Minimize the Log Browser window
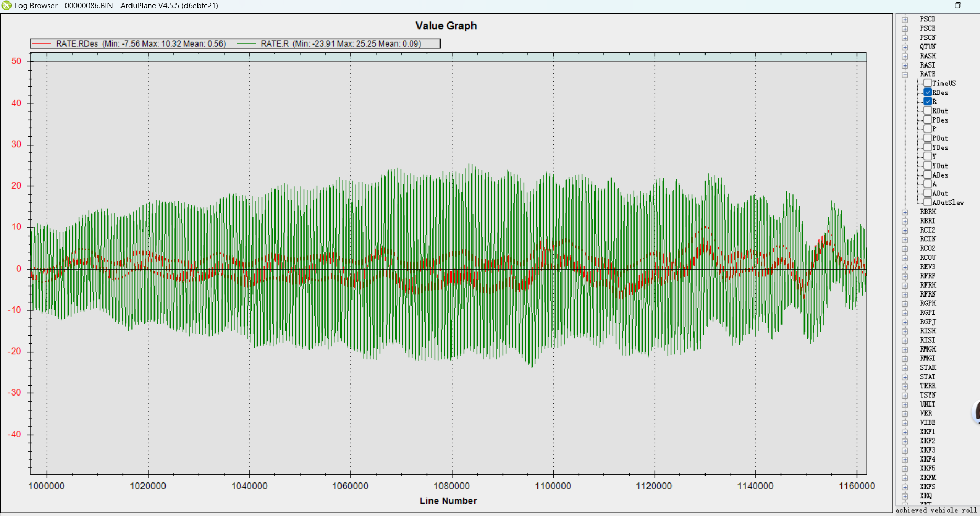980x516 pixels. tap(928, 6)
